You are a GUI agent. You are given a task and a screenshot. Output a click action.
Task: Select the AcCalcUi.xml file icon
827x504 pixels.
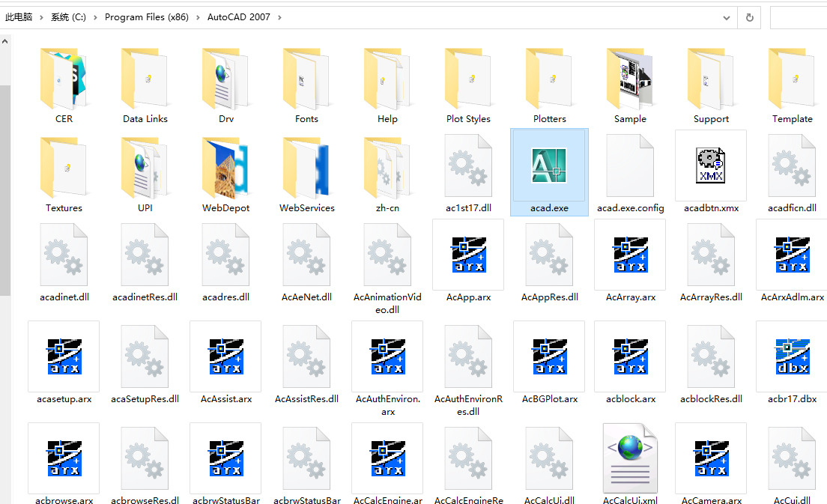(630, 458)
